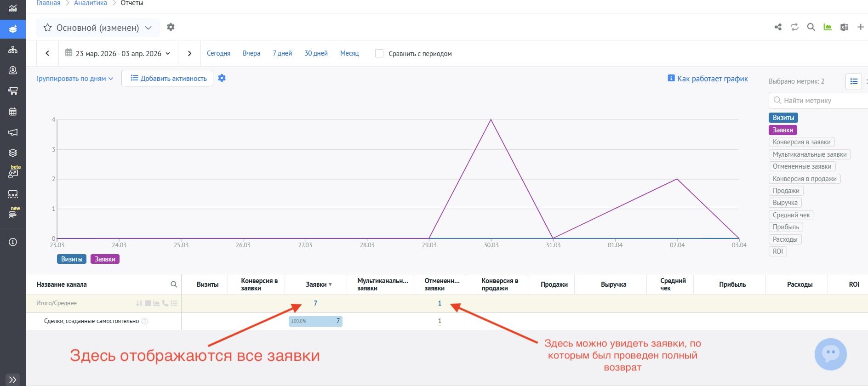This screenshot has height=386, width=868.
Task: Select the Вчера period
Action: 251,53
